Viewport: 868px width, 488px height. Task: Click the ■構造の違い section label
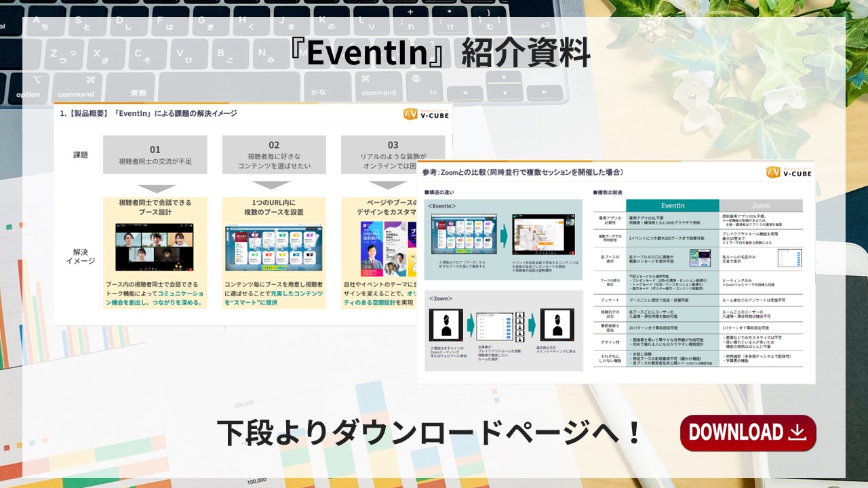(x=441, y=192)
